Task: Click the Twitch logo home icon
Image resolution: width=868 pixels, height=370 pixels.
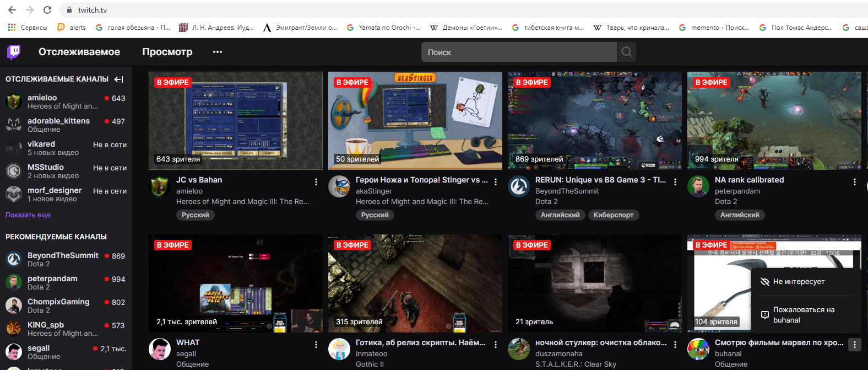Action: tap(14, 52)
